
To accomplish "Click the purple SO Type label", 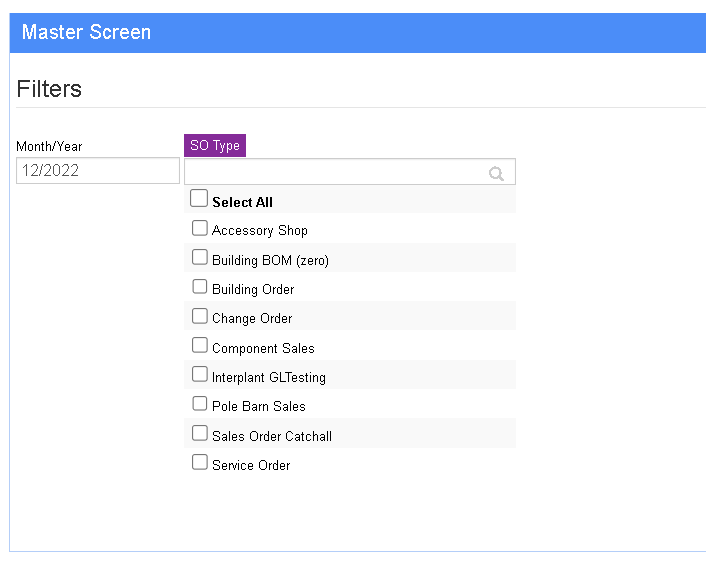I will coord(215,145).
